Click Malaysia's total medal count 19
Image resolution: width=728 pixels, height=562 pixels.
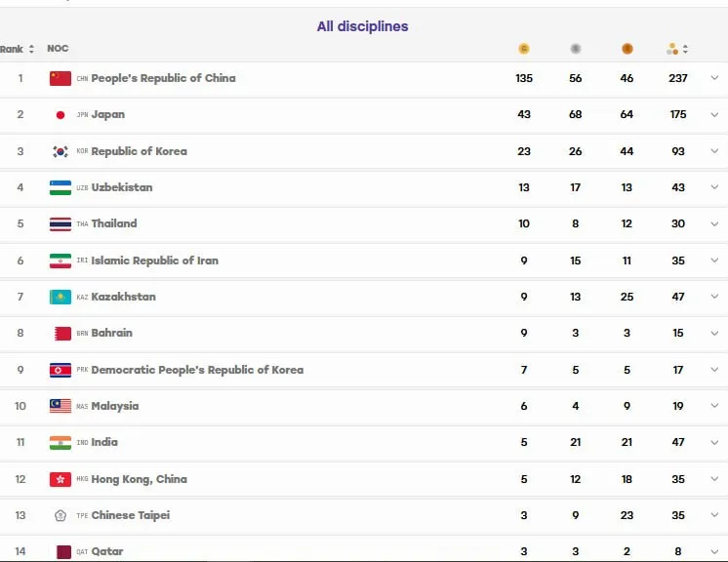point(678,406)
